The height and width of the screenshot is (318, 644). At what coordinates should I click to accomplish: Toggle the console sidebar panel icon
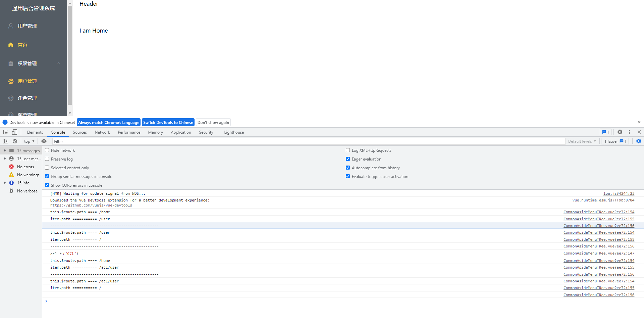click(6, 141)
